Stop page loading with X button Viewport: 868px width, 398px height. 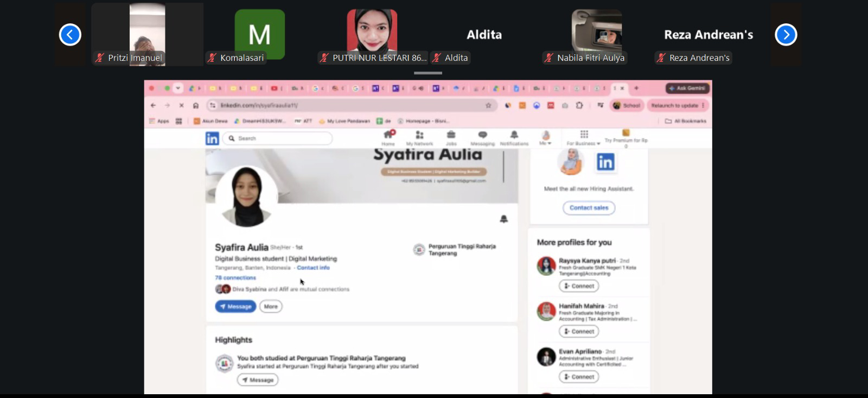pos(181,105)
